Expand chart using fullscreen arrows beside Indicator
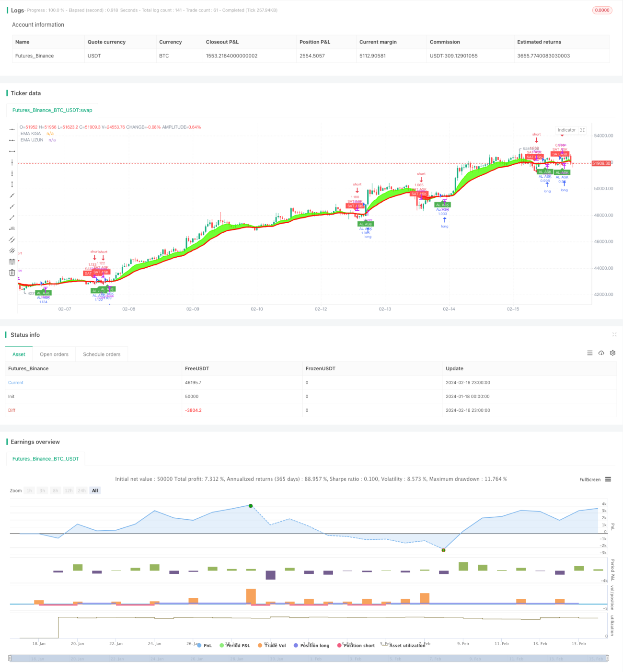This screenshot has width=623, height=672. (x=582, y=130)
